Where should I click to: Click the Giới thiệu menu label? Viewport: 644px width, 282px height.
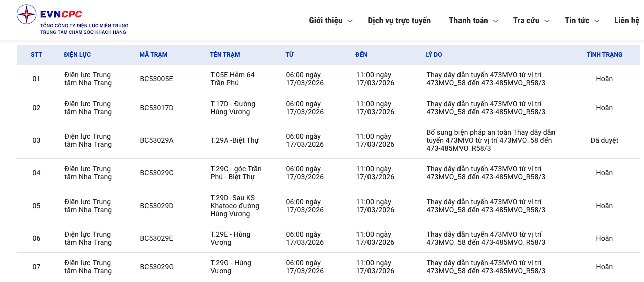pos(325,21)
